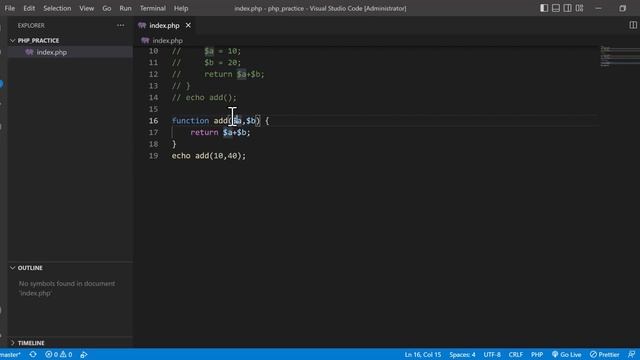This screenshot has height=360, width=640.
Task: Open the View menu
Action: (87, 8)
